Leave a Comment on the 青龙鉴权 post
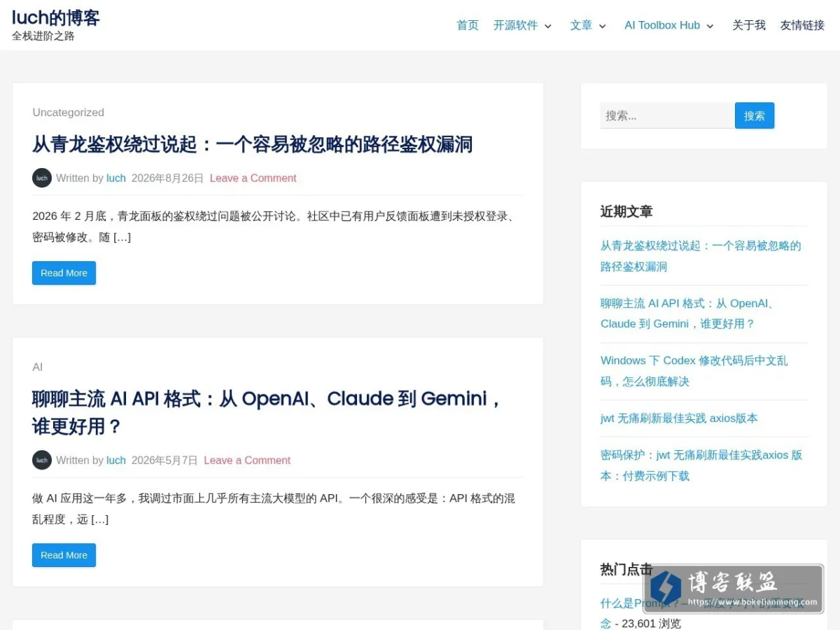 click(x=253, y=178)
